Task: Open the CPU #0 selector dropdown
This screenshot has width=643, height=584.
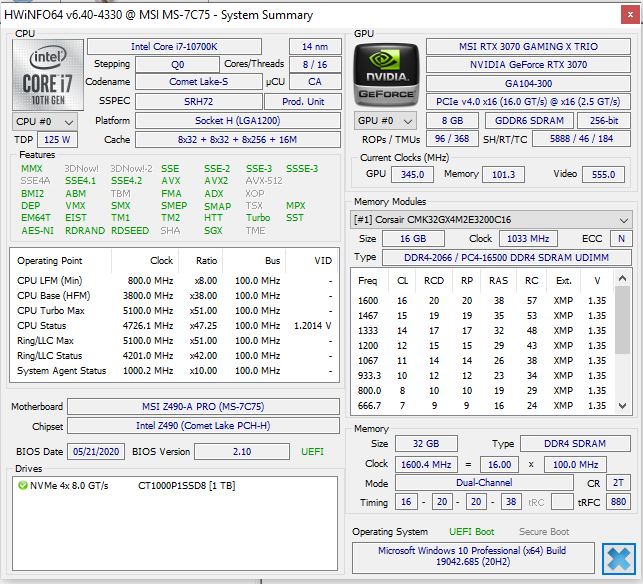Action: coord(45,122)
